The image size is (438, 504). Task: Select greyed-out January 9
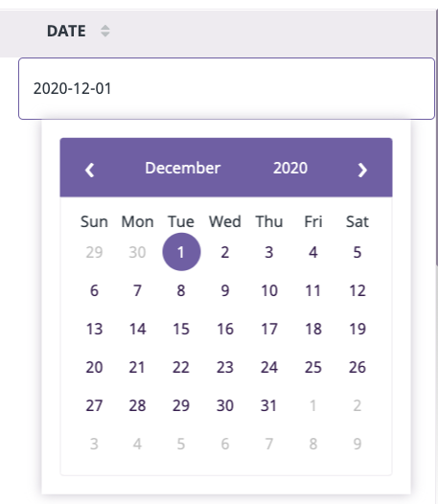[357, 444]
